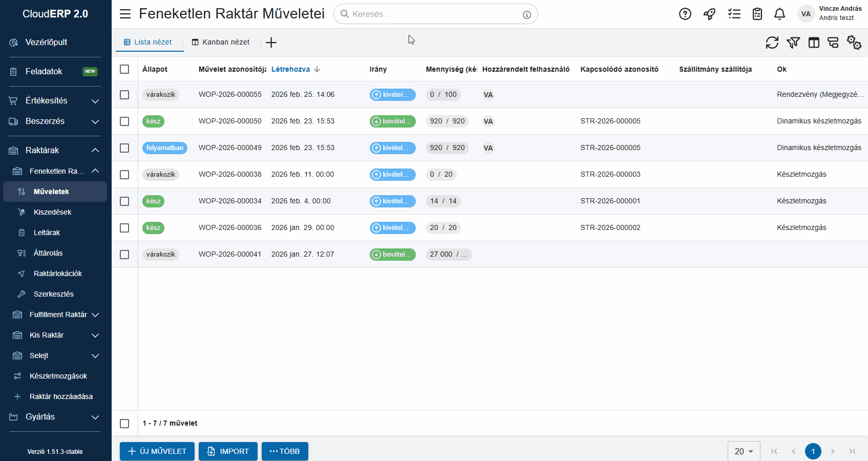Switch to the Kanban nézet tab
Image resolution: width=868 pixels, height=461 pixels.
pyautogui.click(x=221, y=42)
